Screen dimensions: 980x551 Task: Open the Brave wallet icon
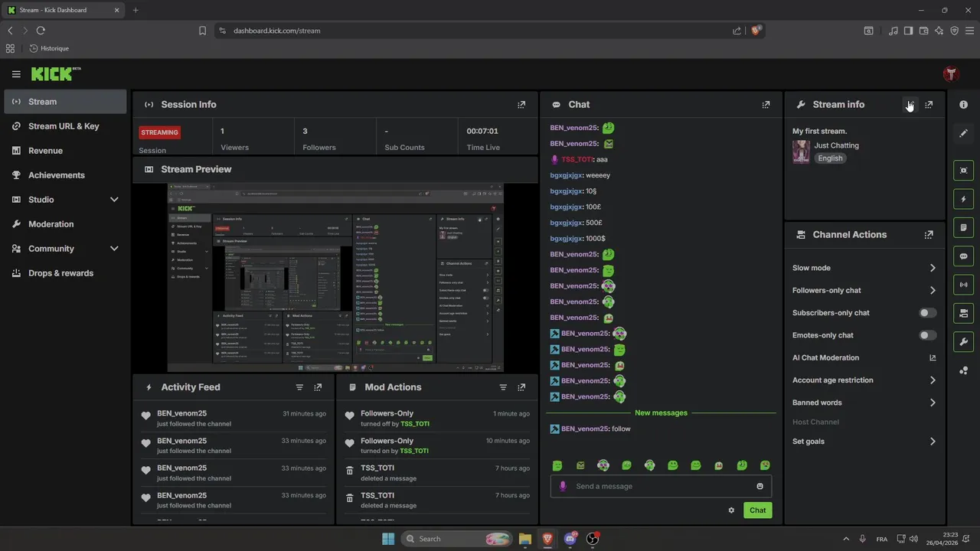pyautogui.click(x=923, y=31)
